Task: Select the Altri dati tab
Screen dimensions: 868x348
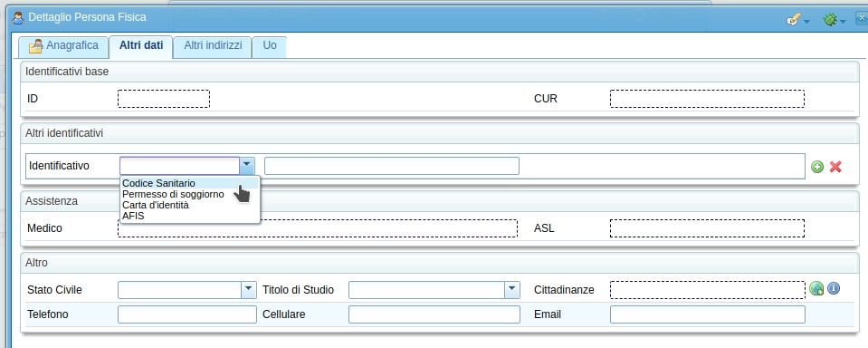Action: [x=141, y=46]
